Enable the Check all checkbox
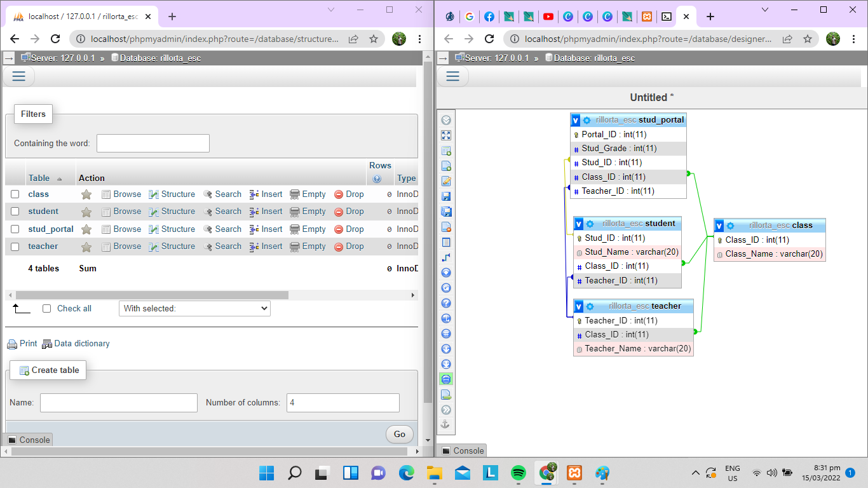This screenshot has height=488, width=868. pos(46,309)
